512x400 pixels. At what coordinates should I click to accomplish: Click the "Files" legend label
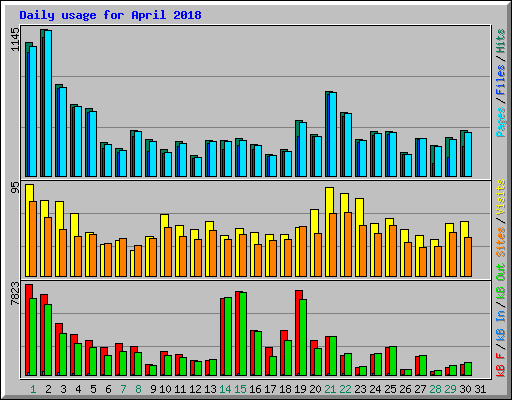pyautogui.click(x=500, y=80)
